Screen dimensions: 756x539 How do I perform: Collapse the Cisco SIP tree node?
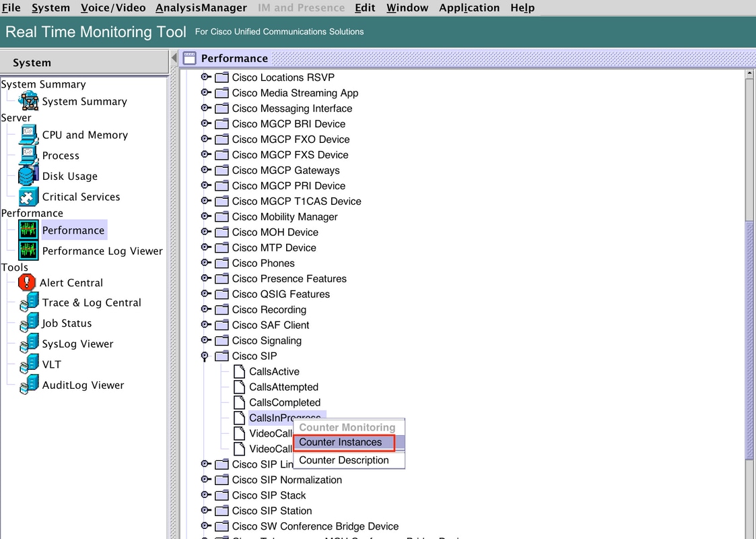pos(205,356)
